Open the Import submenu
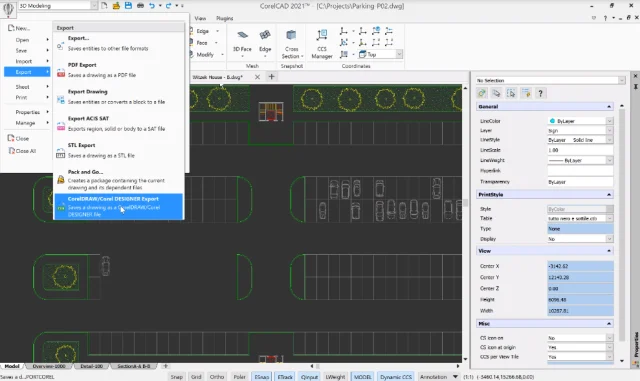Screen dimensions: 640x381 27,61
